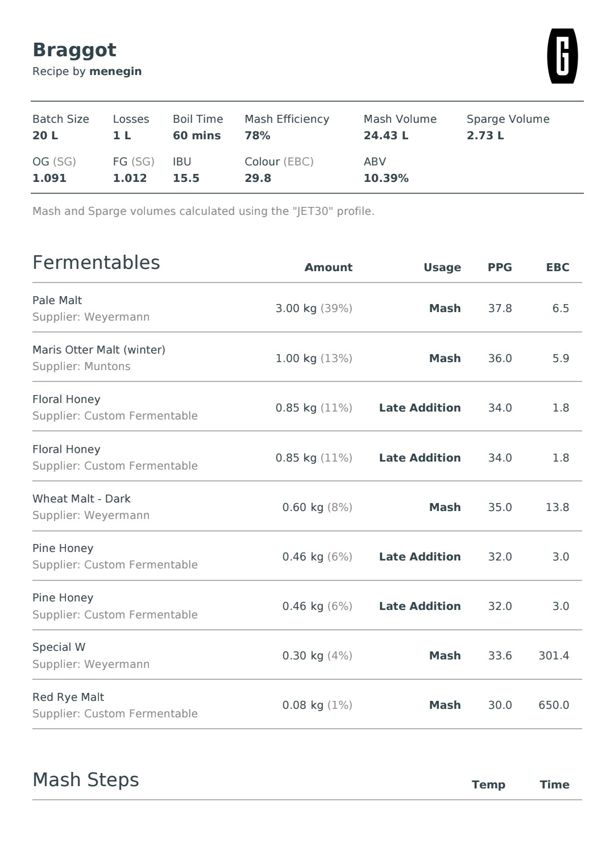Click the EBC column header in Fermentables
The width and height of the screenshot is (614, 868).
point(558,267)
